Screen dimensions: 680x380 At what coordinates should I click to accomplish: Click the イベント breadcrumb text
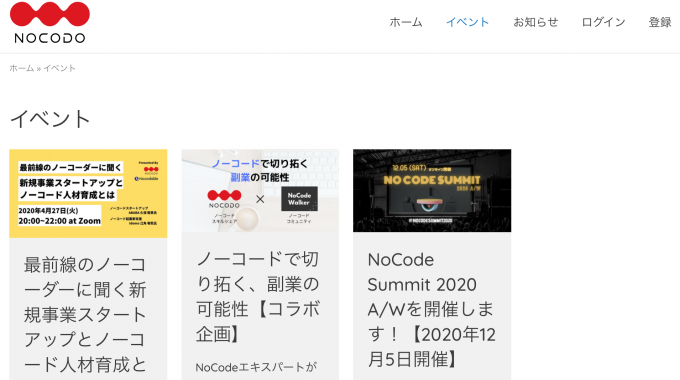click(x=59, y=68)
